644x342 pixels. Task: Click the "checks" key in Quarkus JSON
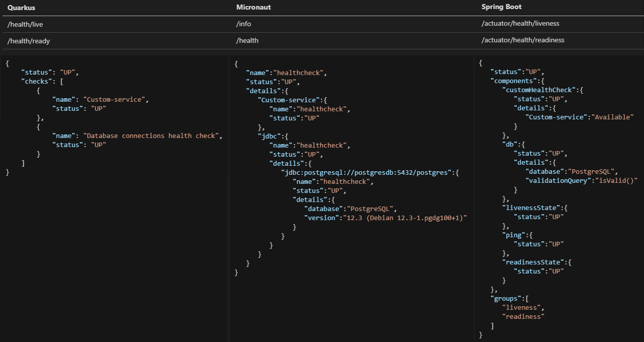tap(37, 81)
